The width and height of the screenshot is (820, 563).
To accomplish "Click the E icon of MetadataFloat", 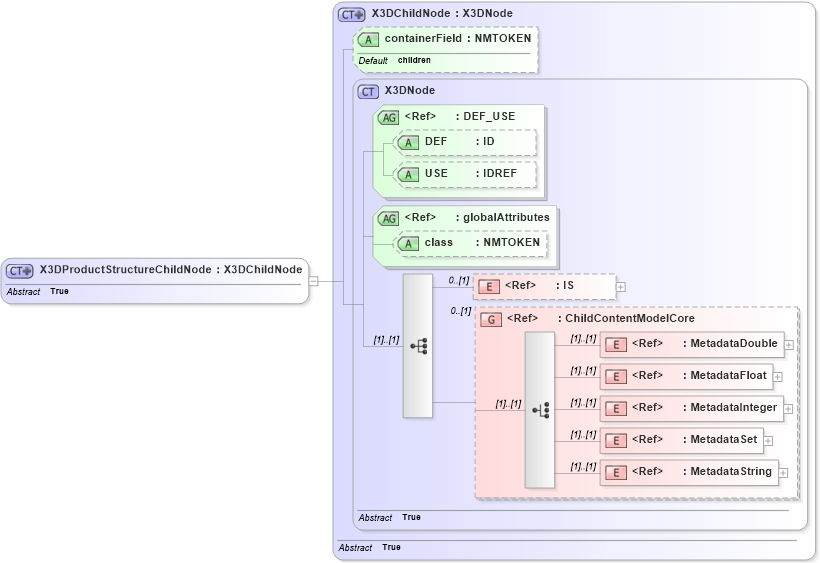I will [x=616, y=376].
